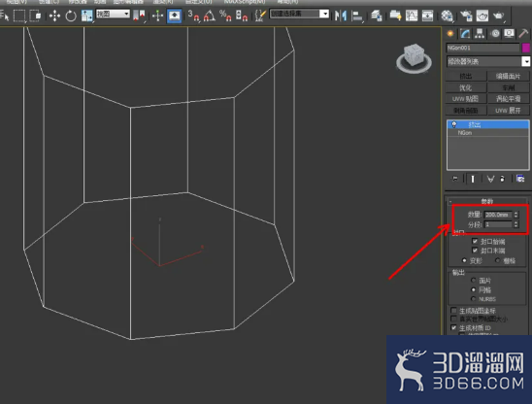Open the Curve Editor icon
The image size is (532, 404).
[412, 16]
